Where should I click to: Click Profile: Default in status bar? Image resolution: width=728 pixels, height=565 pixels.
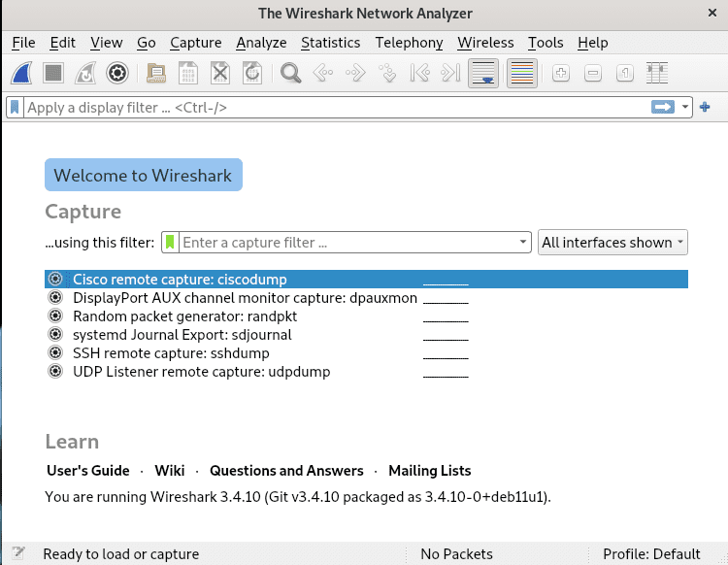(651, 554)
